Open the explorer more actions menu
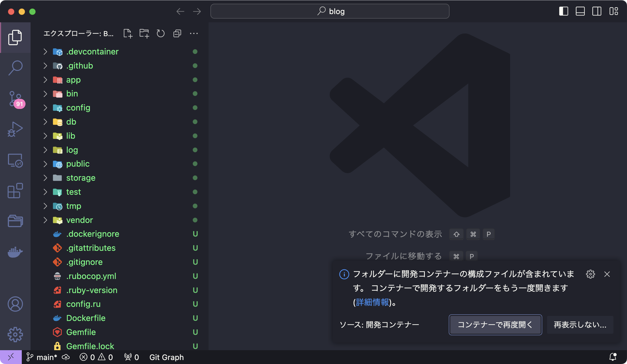The image size is (627, 364). [x=194, y=33]
